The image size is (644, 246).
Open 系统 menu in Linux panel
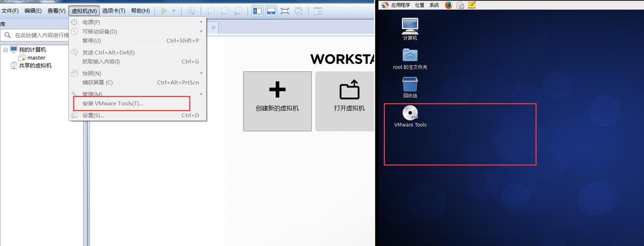pyautogui.click(x=434, y=5)
